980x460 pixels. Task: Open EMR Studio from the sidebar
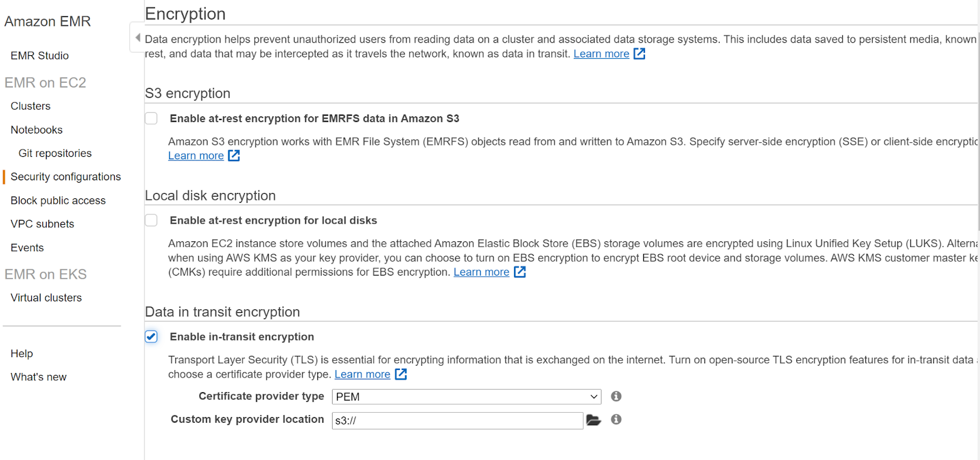coord(40,56)
